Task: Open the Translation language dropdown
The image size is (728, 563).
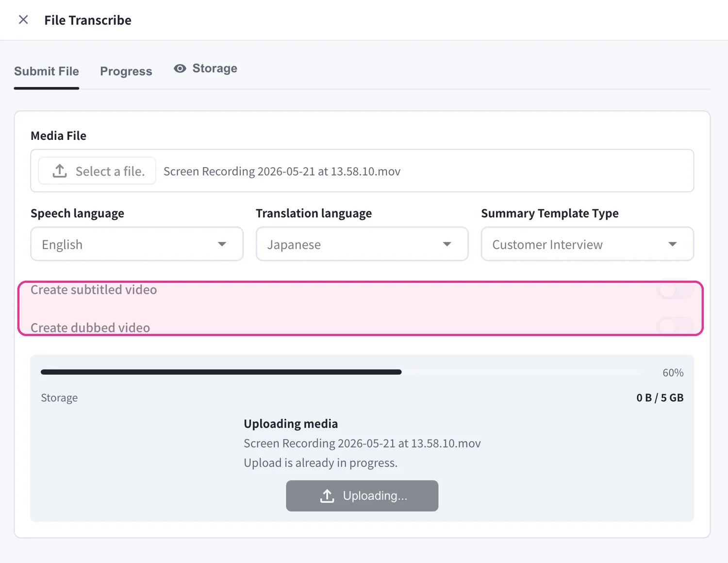Action: [362, 244]
